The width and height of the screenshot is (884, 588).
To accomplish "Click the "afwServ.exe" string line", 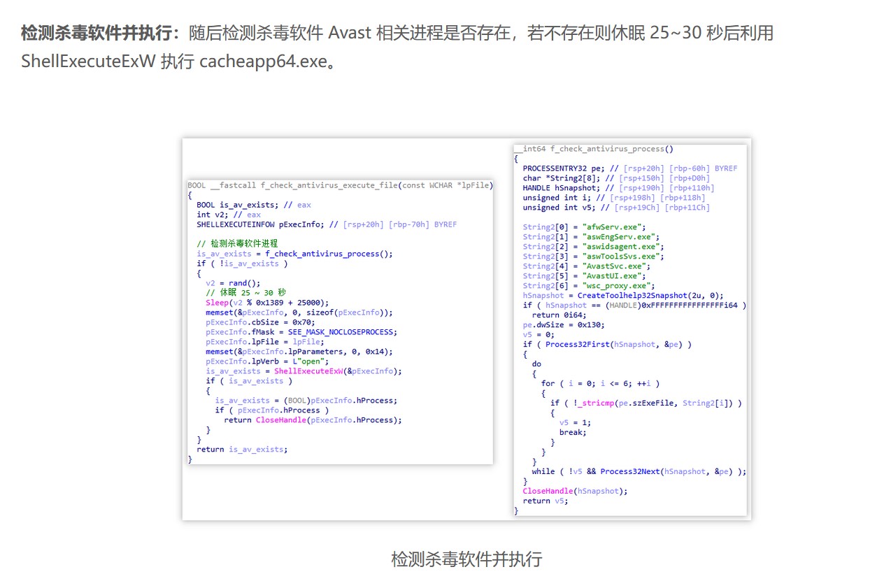I will click(x=585, y=227).
